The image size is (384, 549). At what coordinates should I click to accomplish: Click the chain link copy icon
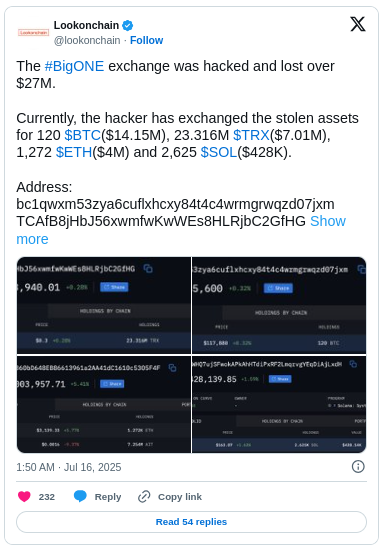click(x=144, y=496)
